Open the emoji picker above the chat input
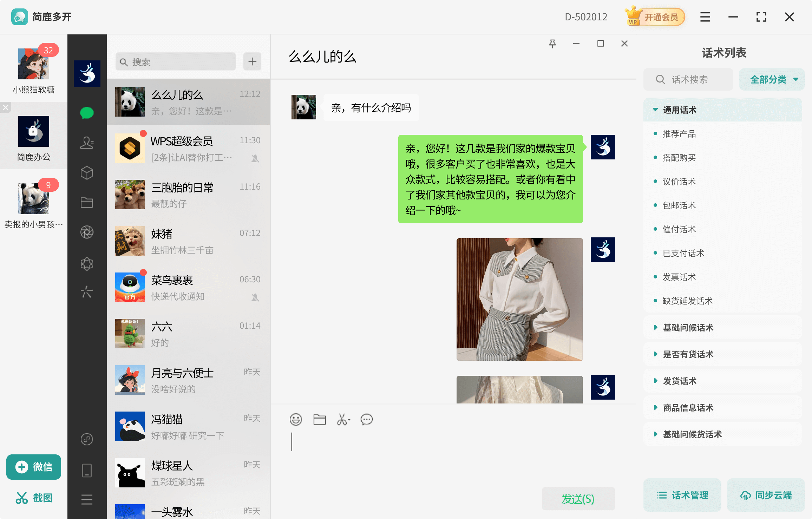This screenshot has width=812, height=519. (x=296, y=419)
